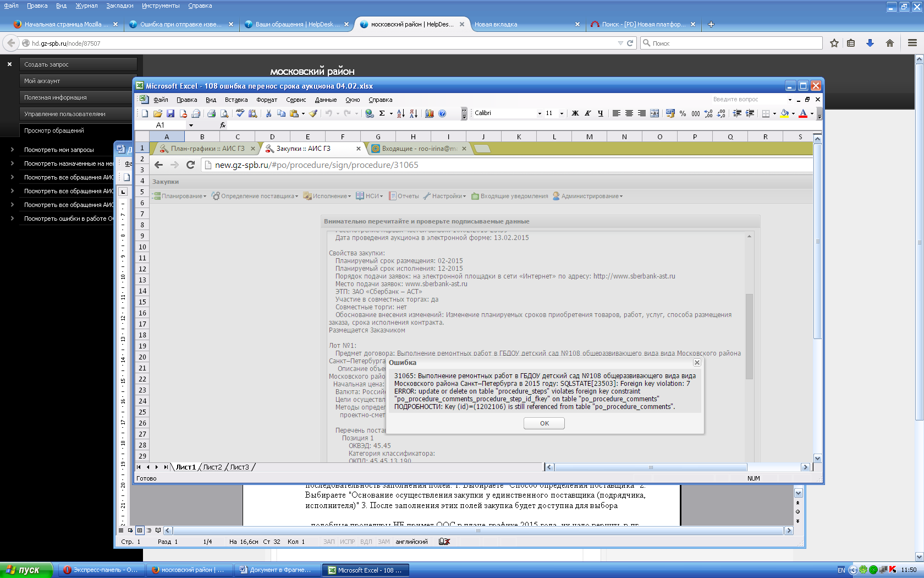The image size is (924, 578).
Task: Open the font name Calibri dropdown
Action: click(x=540, y=113)
